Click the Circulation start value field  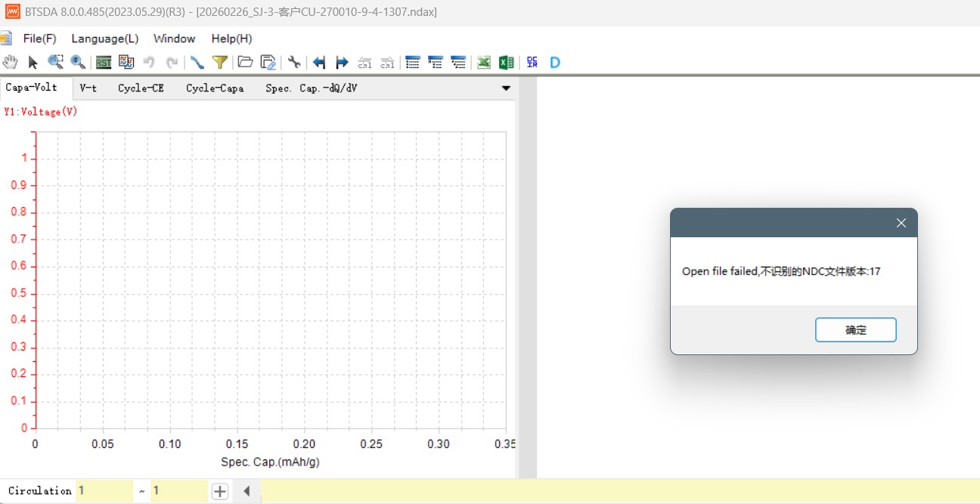click(x=104, y=491)
